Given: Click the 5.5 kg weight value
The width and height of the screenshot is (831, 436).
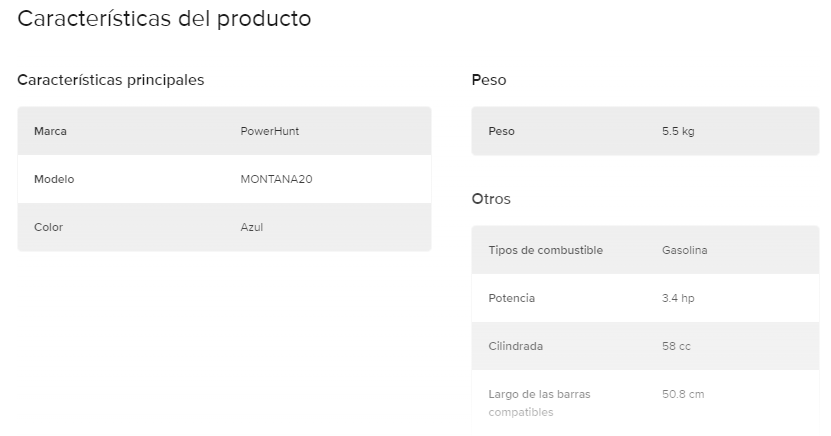Looking at the screenshot, I should pos(678,131).
